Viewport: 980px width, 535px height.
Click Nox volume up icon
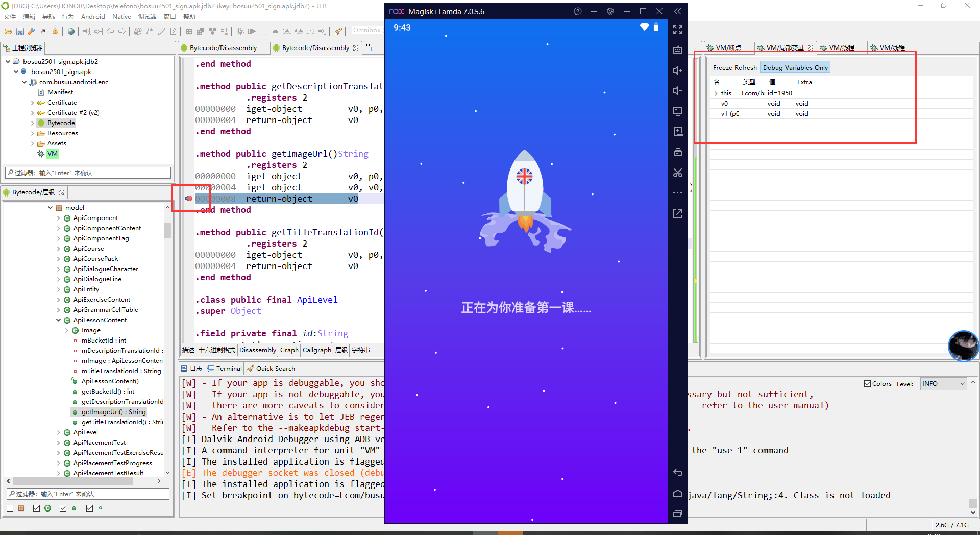click(678, 70)
